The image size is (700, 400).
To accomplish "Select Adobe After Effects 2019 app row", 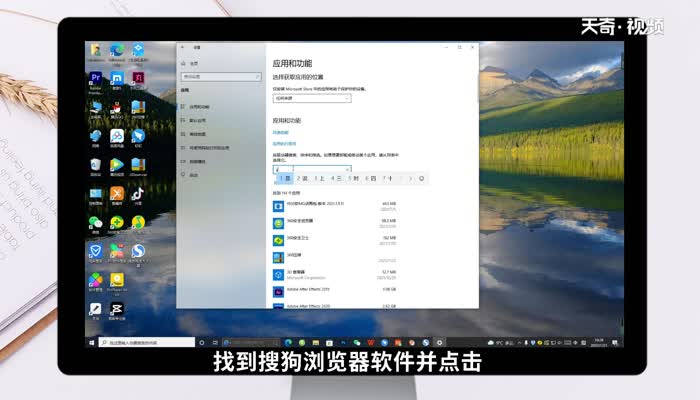I will click(x=335, y=292).
